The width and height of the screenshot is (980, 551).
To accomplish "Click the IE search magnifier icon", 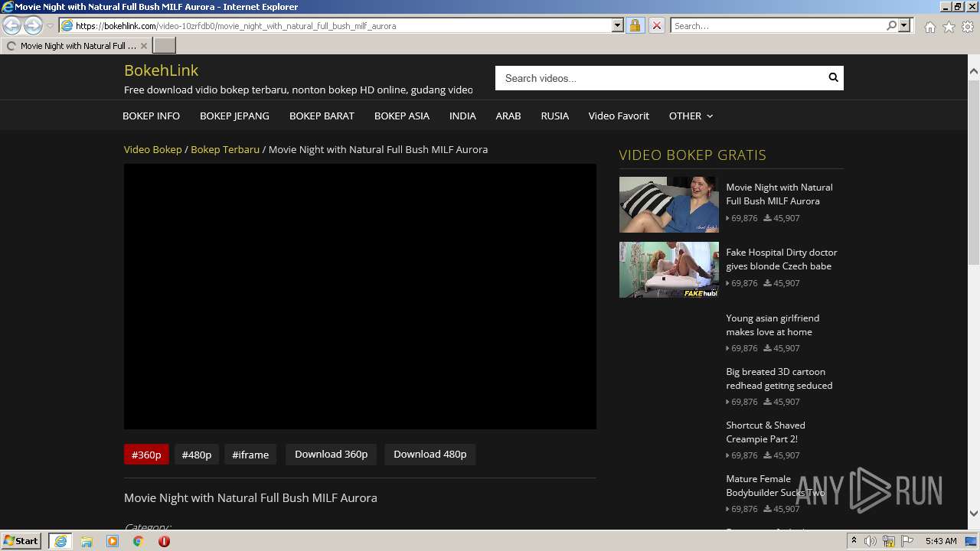I will [x=891, y=25].
